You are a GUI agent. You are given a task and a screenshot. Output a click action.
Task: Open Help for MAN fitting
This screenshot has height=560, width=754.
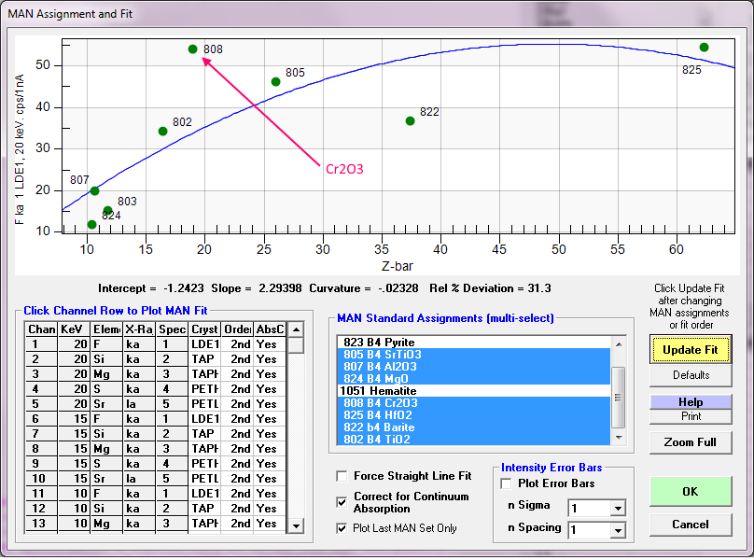click(691, 401)
